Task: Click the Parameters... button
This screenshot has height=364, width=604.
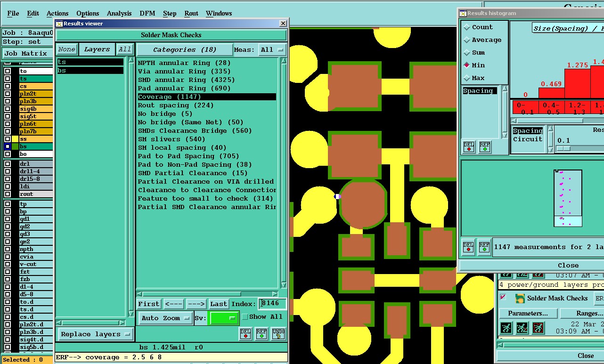Action: tap(528, 313)
